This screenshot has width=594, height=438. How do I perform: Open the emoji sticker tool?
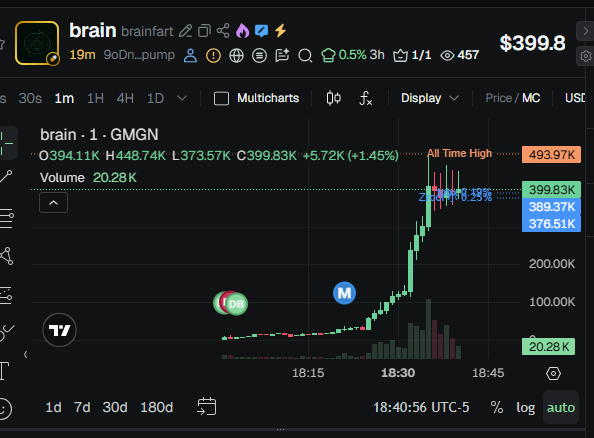pyautogui.click(x=5, y=409)
